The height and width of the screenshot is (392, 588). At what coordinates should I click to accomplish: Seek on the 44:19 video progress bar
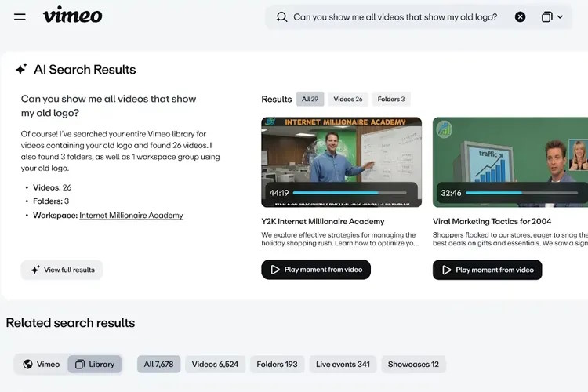point(350,193)
